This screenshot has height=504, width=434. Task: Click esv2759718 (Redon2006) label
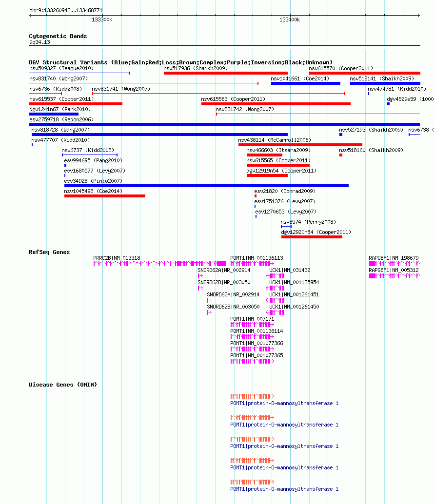(61, 119)
